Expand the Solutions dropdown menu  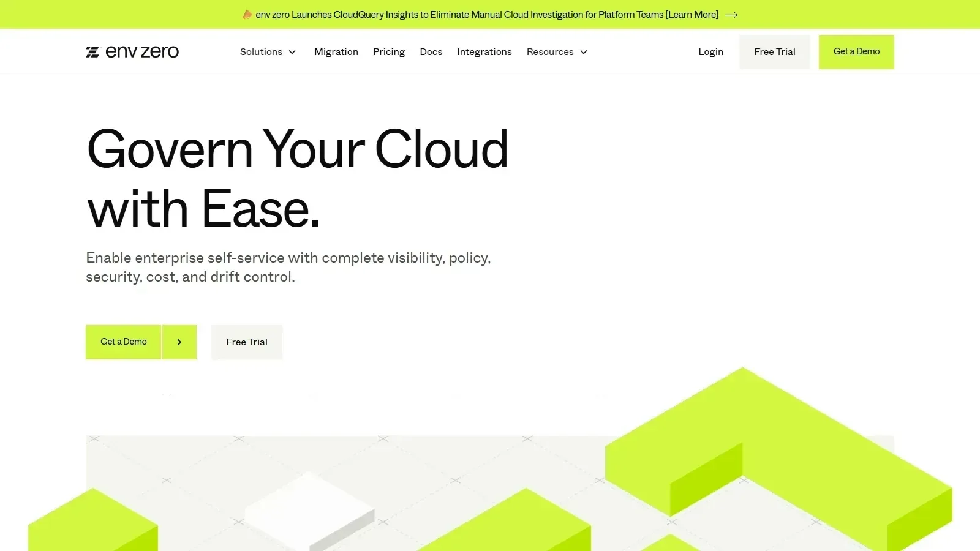coord(268,52)
